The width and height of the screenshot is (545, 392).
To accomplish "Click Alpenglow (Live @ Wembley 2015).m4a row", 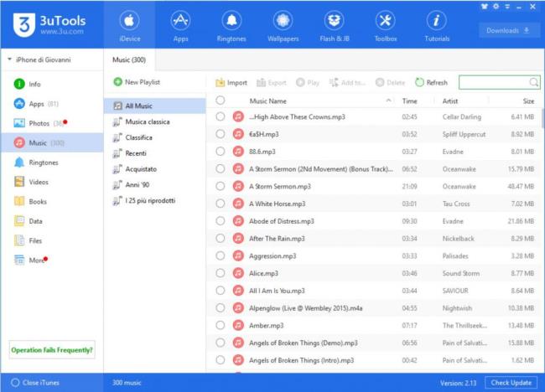I will 374,308.
